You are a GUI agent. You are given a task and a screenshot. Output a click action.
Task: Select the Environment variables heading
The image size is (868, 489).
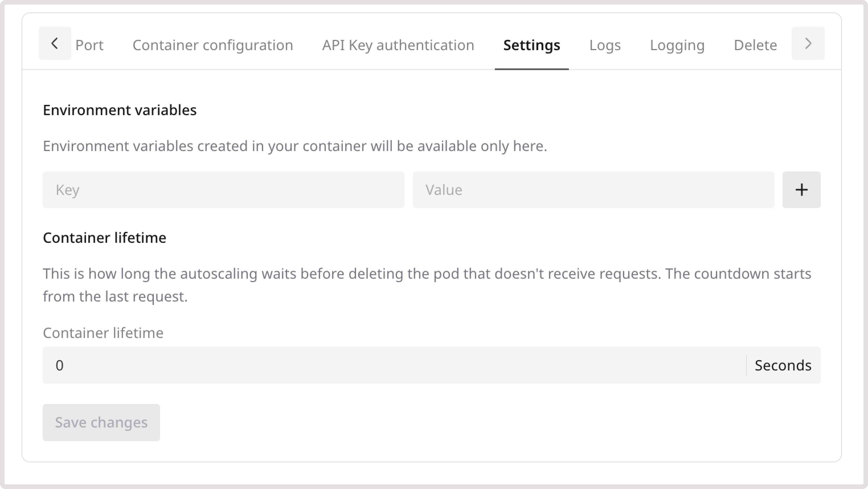coord(120,110)
